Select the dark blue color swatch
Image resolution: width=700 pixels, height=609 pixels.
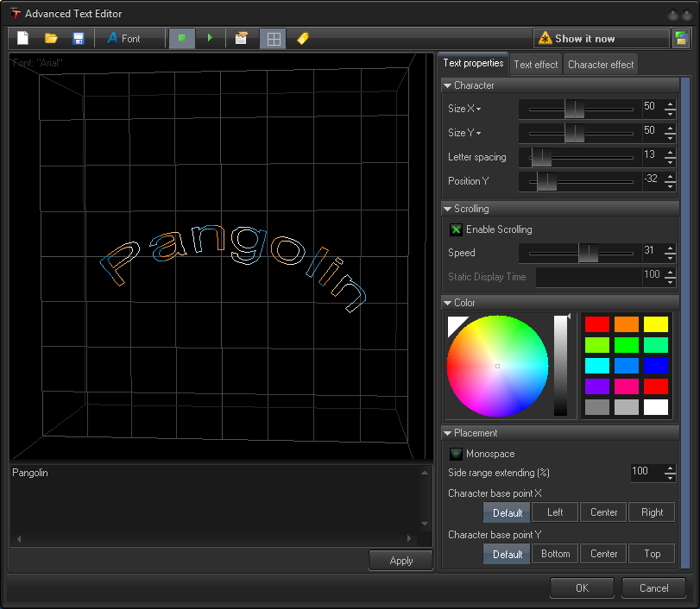(x=656, y=366)
